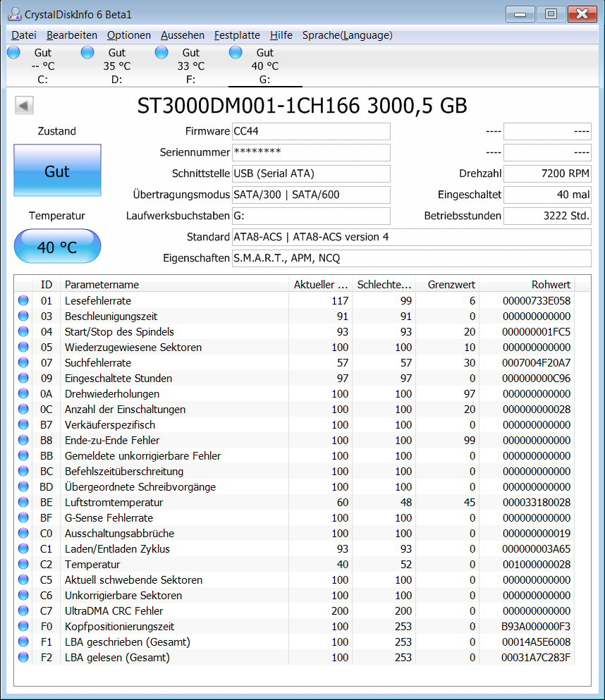
Task: Click status orb for G-Sense Fehlerrate
Action: tap(23, 518)
